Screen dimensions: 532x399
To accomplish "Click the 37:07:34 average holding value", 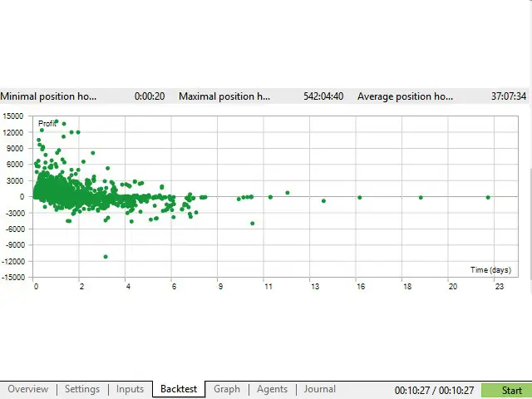I will coord(508,96).
